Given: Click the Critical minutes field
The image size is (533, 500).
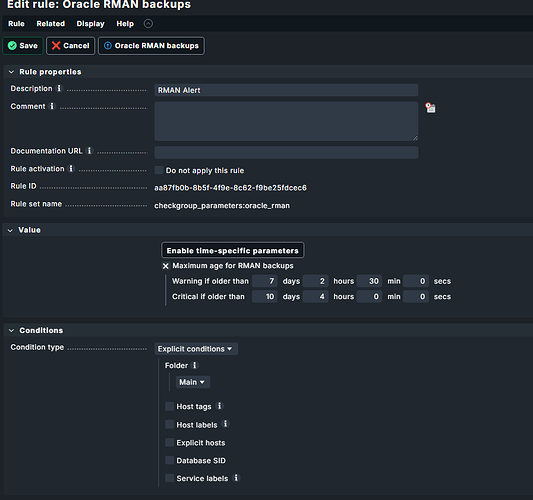Looking at the screenshot, I should (369, 296).
